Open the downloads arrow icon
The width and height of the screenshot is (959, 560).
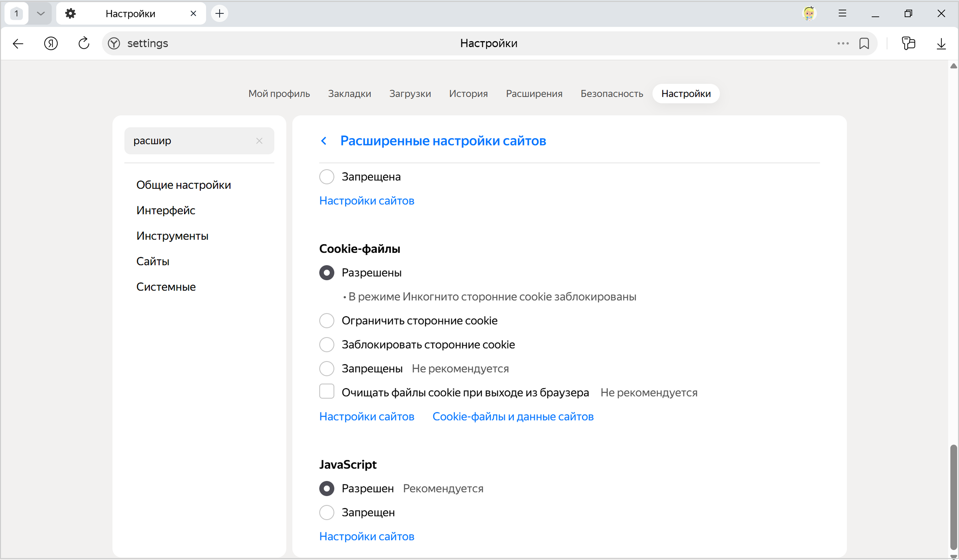point(941,43)
